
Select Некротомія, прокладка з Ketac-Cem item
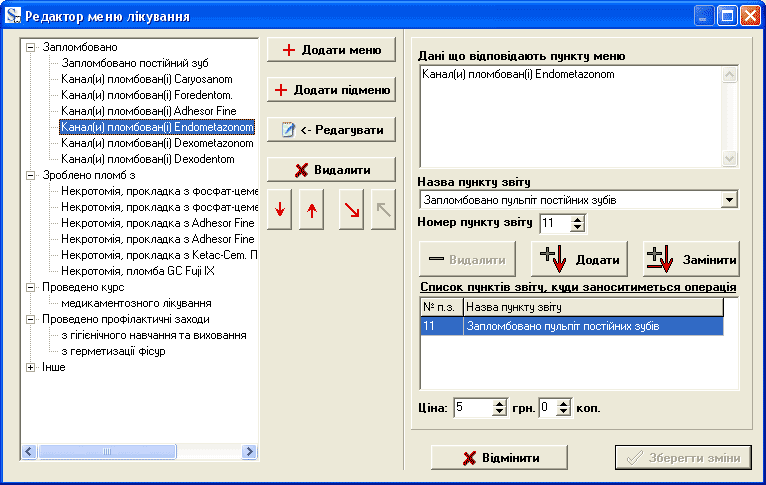pyautogui.click(x=159, y=255)
